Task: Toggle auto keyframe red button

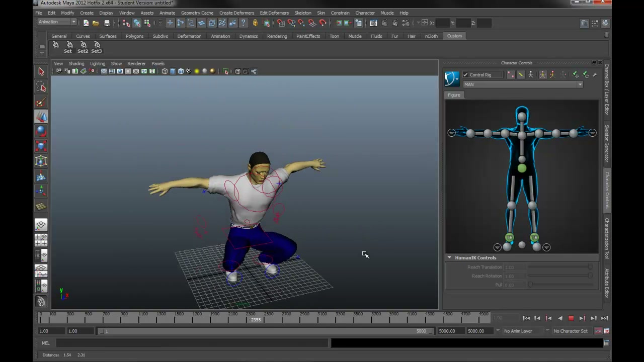Action: click(x=598, y=331)
